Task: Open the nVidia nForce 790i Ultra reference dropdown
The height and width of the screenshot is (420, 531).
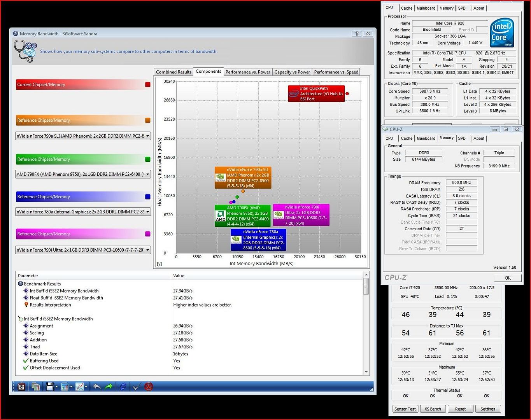Action: (x=83, y=250)
